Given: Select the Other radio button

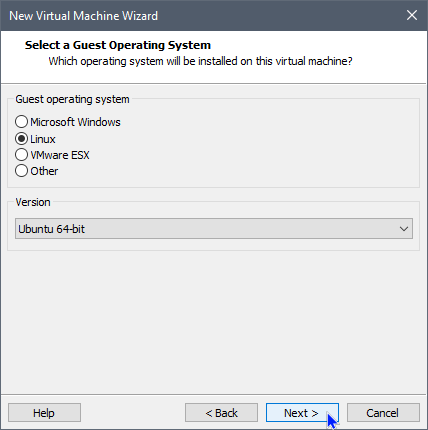Looking at the screenshot, I should [x=21, y=171].
